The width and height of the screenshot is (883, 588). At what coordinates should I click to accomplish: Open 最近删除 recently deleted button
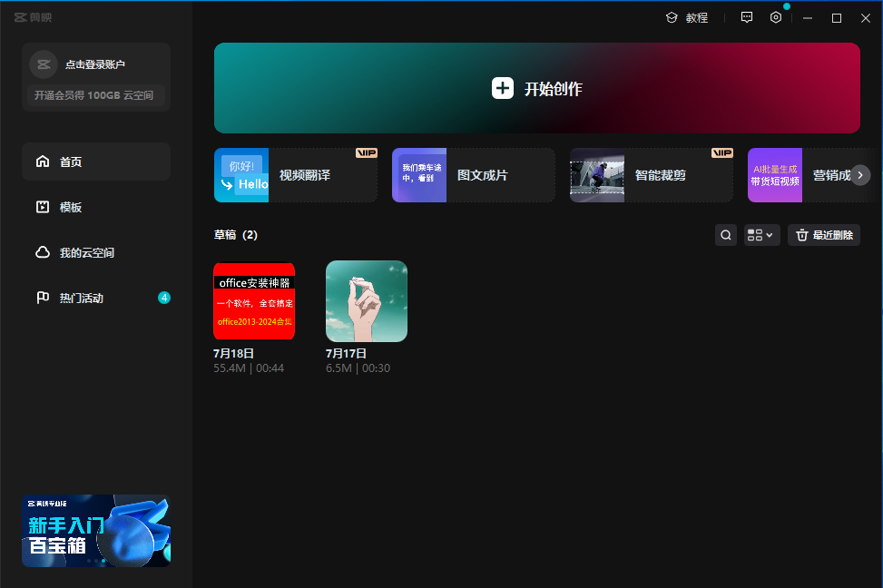point(823,235)
